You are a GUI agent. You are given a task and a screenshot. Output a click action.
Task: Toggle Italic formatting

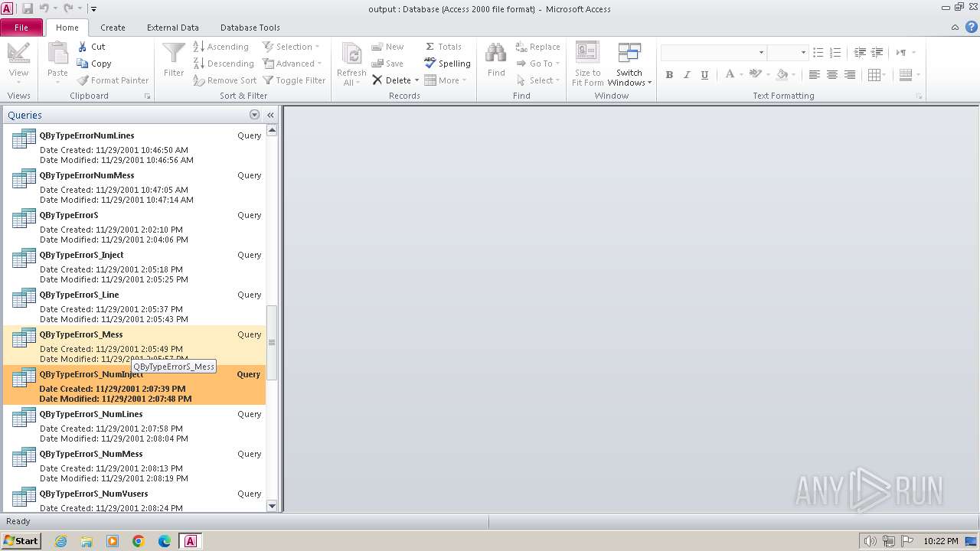(x=687, y=74)
